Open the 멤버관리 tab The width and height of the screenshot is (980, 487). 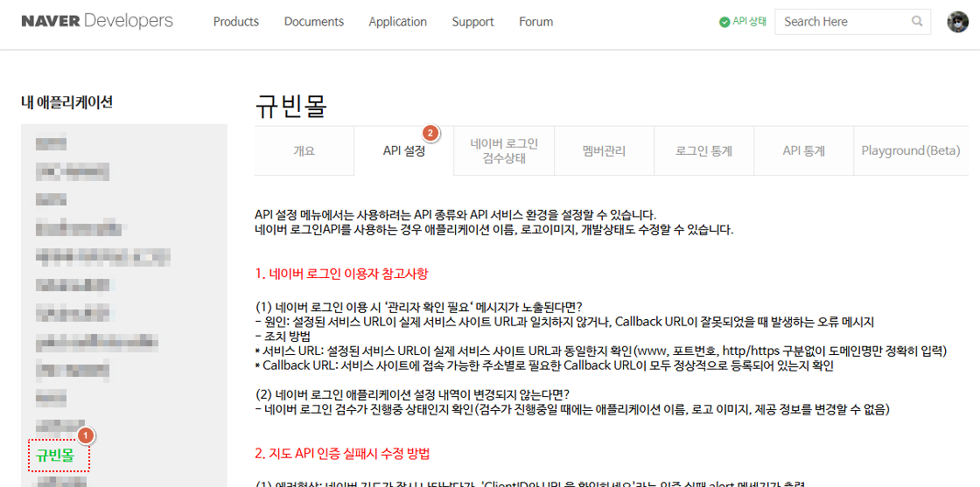pos(604,151)
